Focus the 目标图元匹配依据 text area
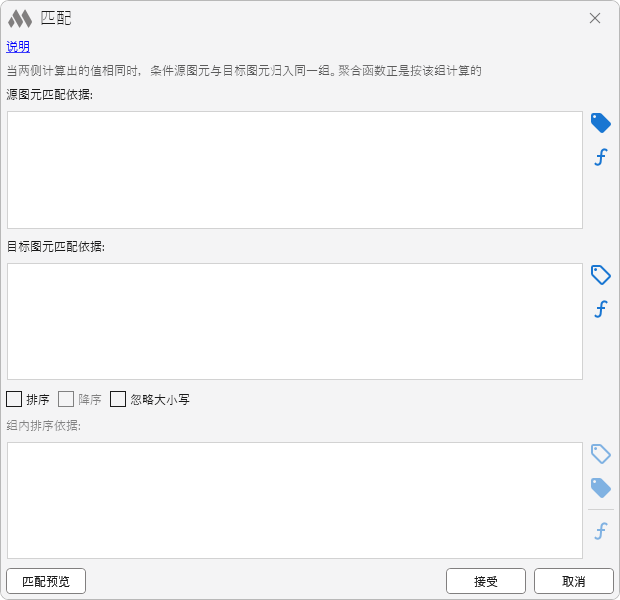 (x=295, y=322)
